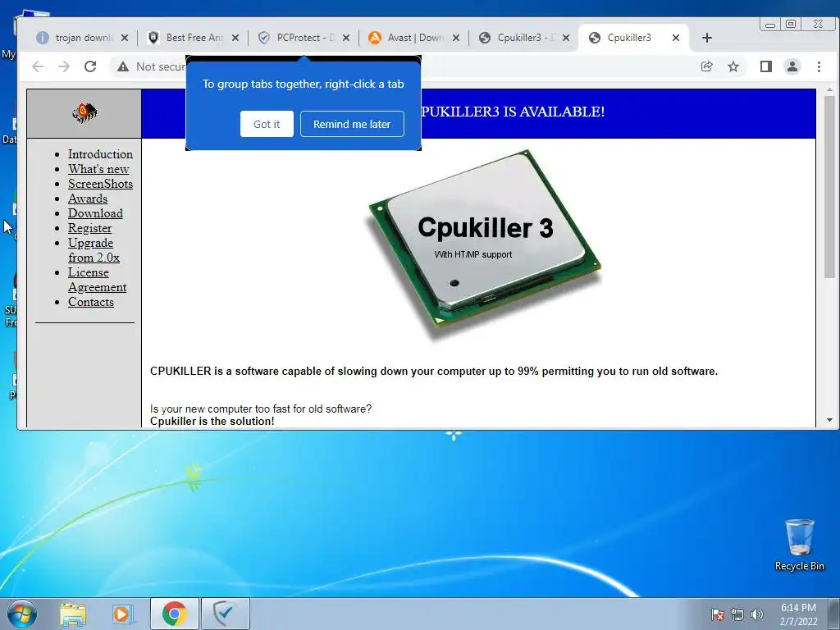The image size is (840, 630).
Task: Switch to the 'Best Free An' tab
Action: [x=192, y=38]
